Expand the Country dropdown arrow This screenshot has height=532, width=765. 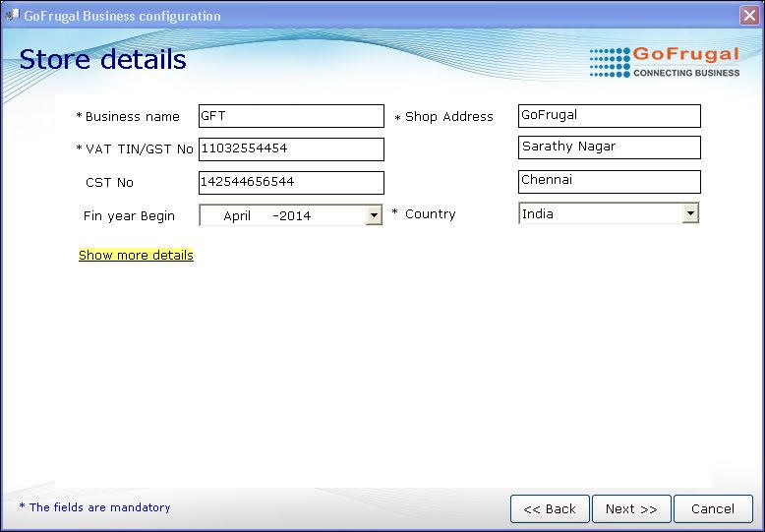(690, 213)
